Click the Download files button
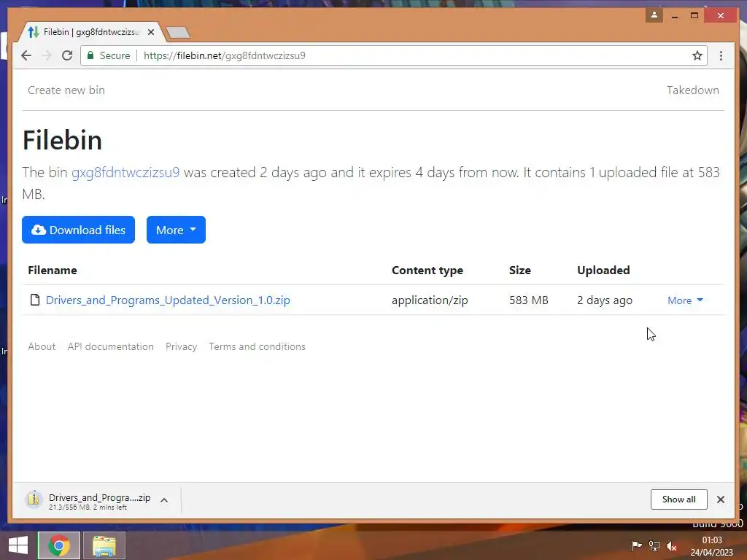This screenshot has height=560, width=747. point(78,230)
